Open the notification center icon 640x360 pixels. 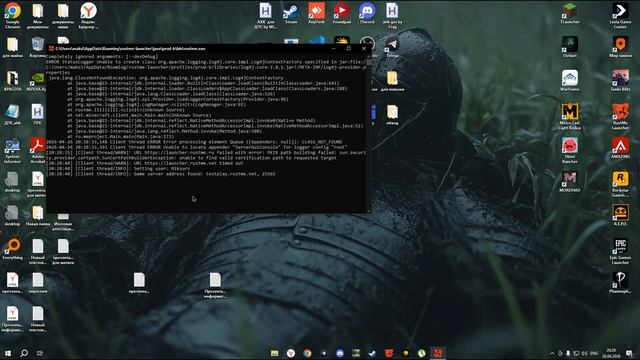(629, 353)
